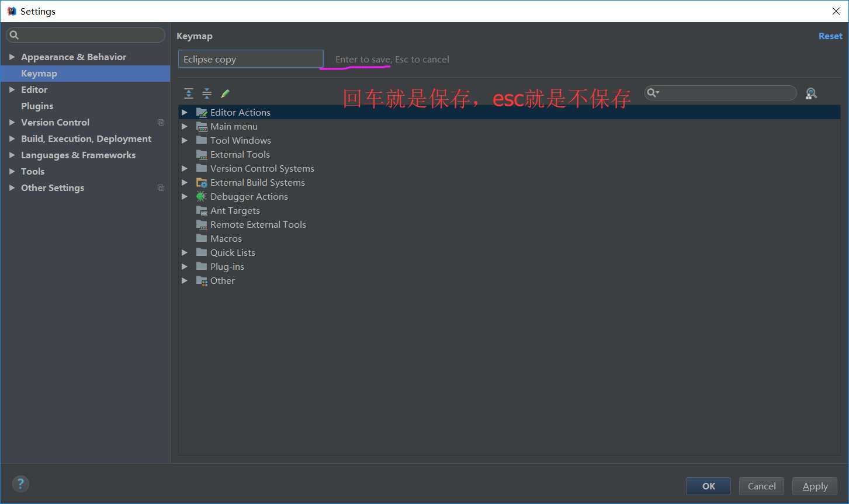Click the Debugger Actions bug icon

click(202, 196)
